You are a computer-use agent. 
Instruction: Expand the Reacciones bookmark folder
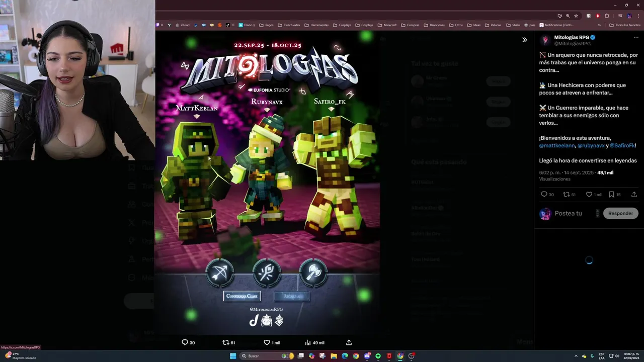[x=434, y=25]
